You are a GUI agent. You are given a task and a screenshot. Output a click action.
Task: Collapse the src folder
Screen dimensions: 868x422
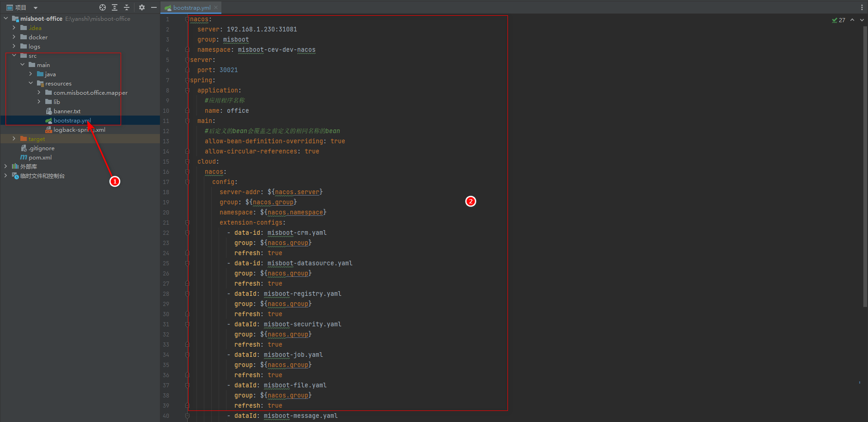click(14, 55)
